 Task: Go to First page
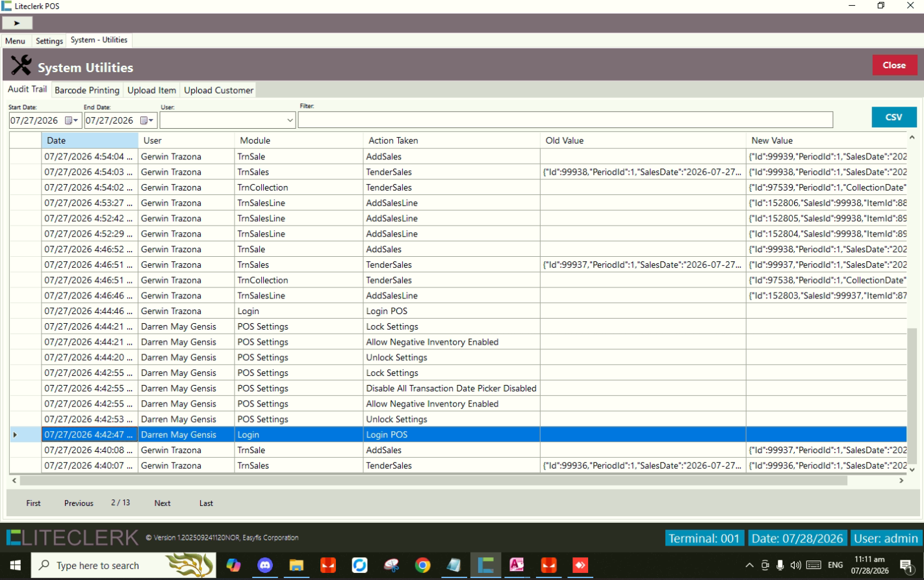pos(33,503)
